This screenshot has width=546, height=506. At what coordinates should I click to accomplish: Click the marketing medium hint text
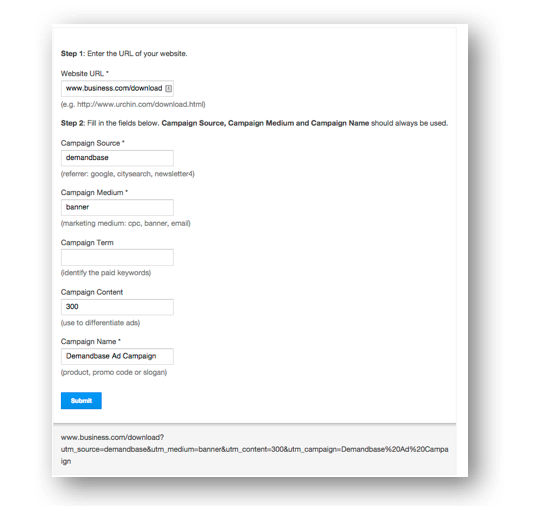pos(126,223)
